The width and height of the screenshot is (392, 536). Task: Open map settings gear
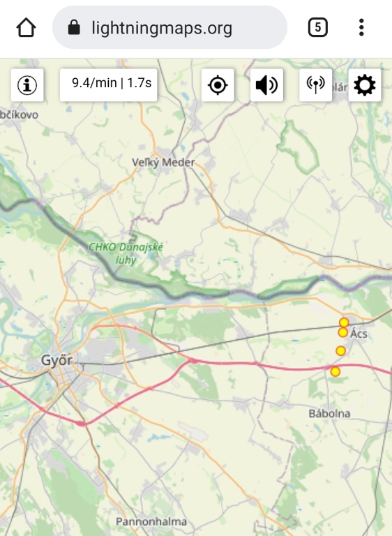pyautogui.click(x=364, y=84)
